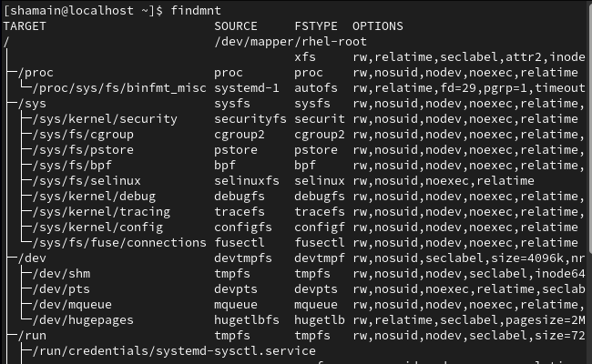The width and height of the screenshot is (592, 364).
Task: Select the /sys/fs/selinux mount entry
Action: coord(87,181)
